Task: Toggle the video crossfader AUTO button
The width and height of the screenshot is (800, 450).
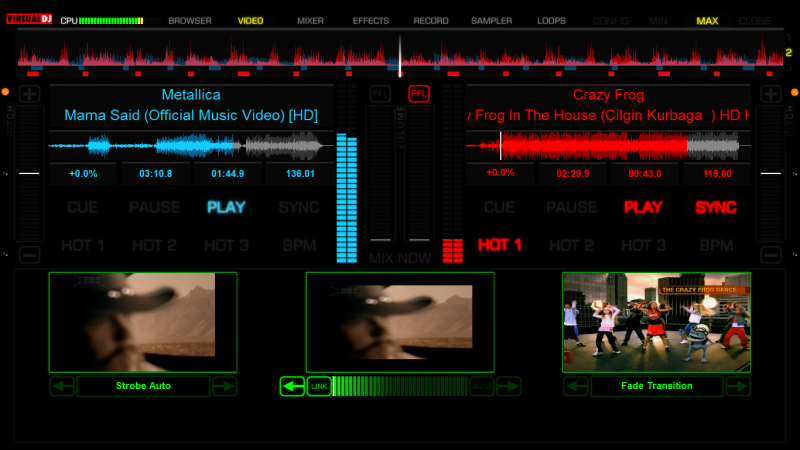Action: [482, 386]
